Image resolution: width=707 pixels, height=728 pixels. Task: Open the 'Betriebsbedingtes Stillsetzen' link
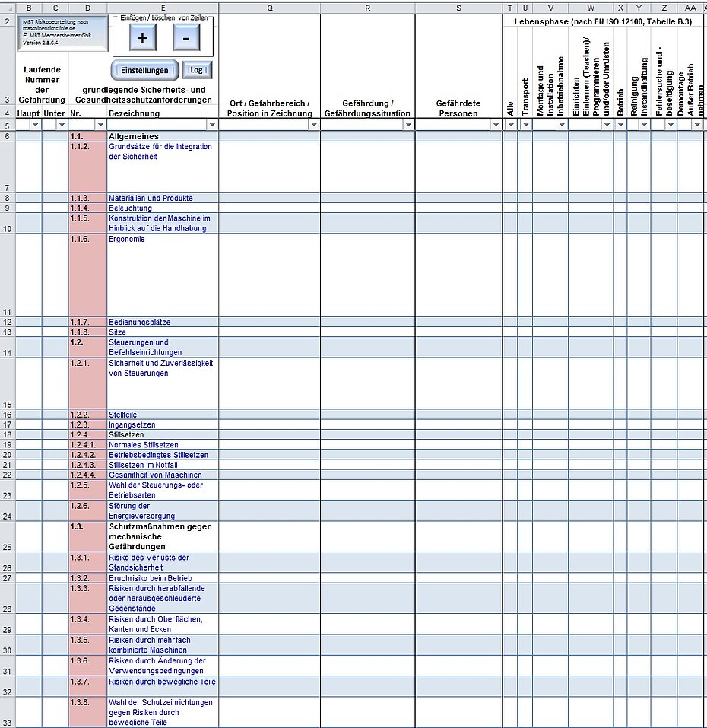pos(159,455)
